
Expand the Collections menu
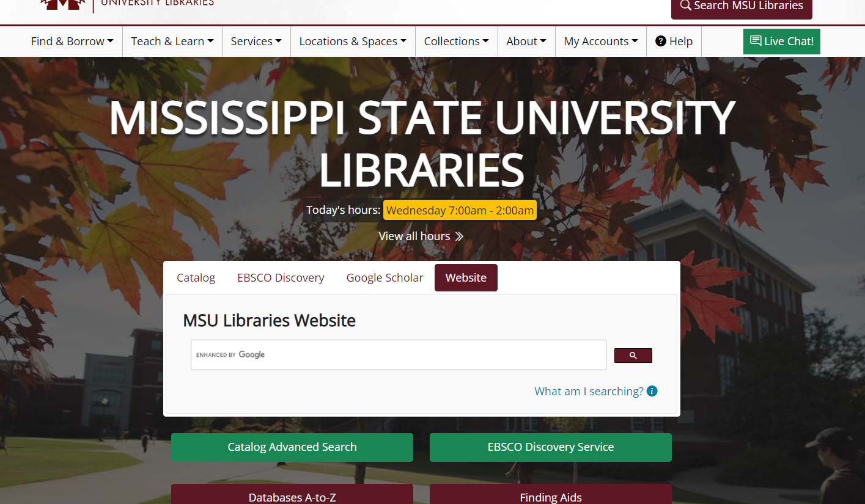(x=457, y=41)
